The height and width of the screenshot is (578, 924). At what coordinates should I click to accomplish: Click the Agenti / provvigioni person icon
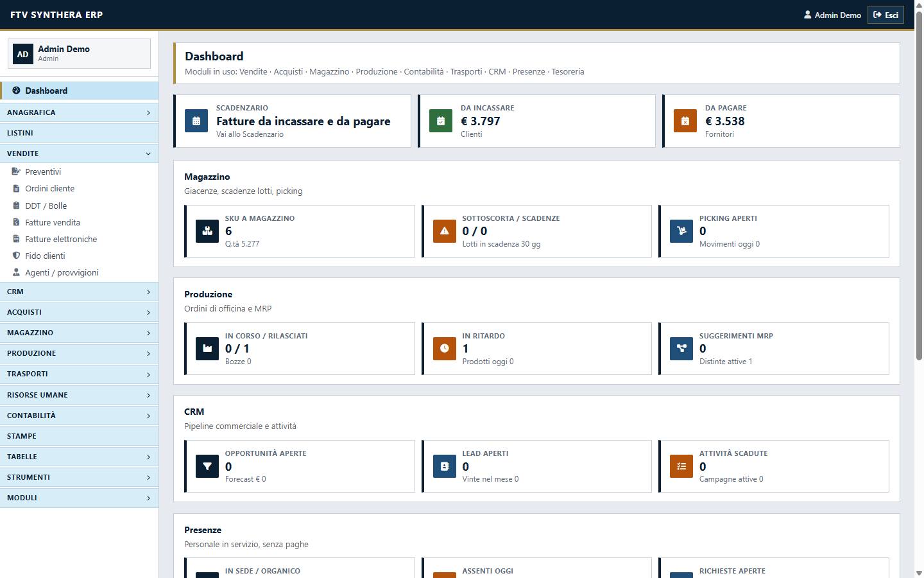click(x=17, y=272)
